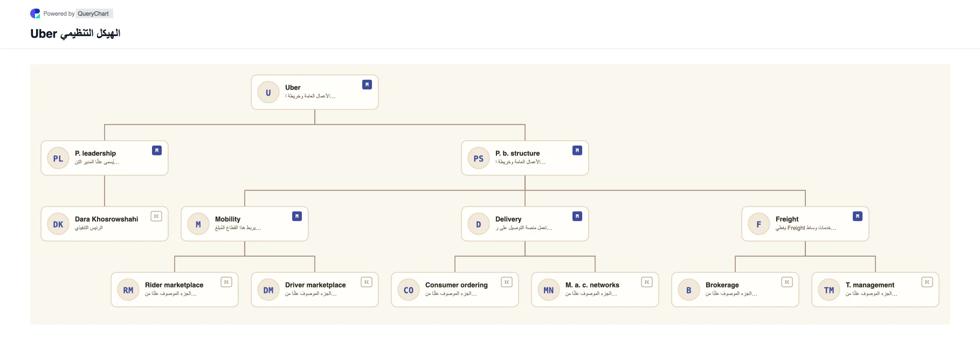980x355 pixels.
Task: Select the "Consumer ordering" node name
Action: [x=457, y=285]
